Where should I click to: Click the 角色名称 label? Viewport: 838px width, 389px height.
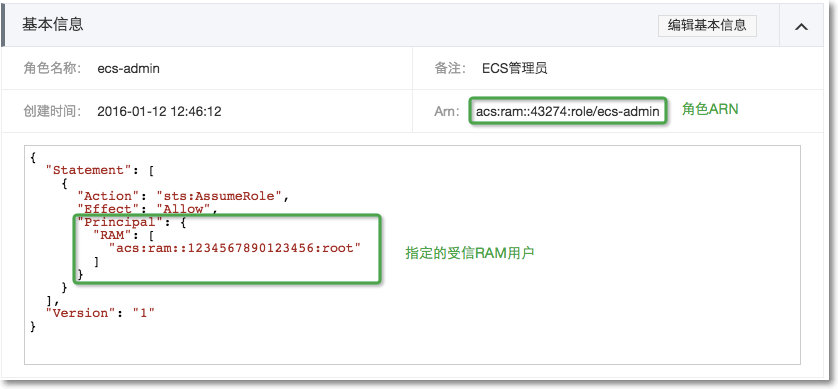52,68
